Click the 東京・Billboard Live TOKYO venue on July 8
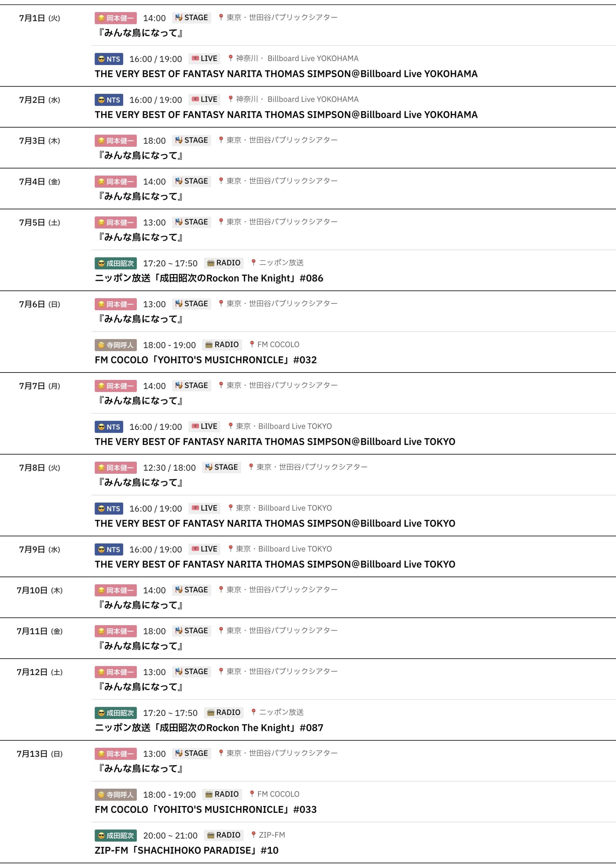Image resolution: width=616 pixels, height=867 pixels. 283,508
